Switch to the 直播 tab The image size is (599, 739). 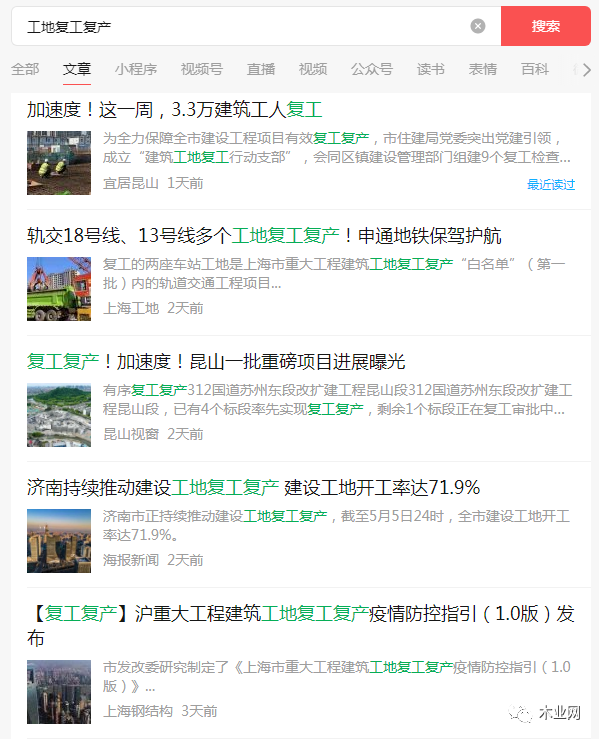click(261, 69)
